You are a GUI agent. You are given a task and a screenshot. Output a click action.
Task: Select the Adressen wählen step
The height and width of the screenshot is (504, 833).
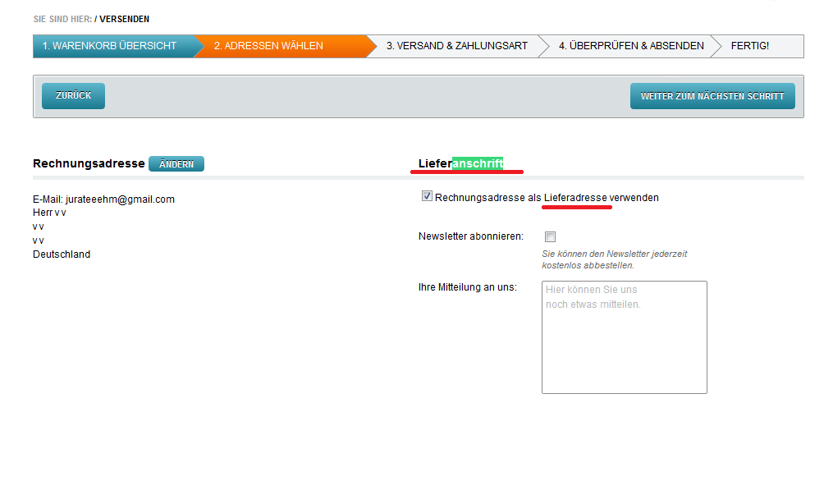[268, 46]
